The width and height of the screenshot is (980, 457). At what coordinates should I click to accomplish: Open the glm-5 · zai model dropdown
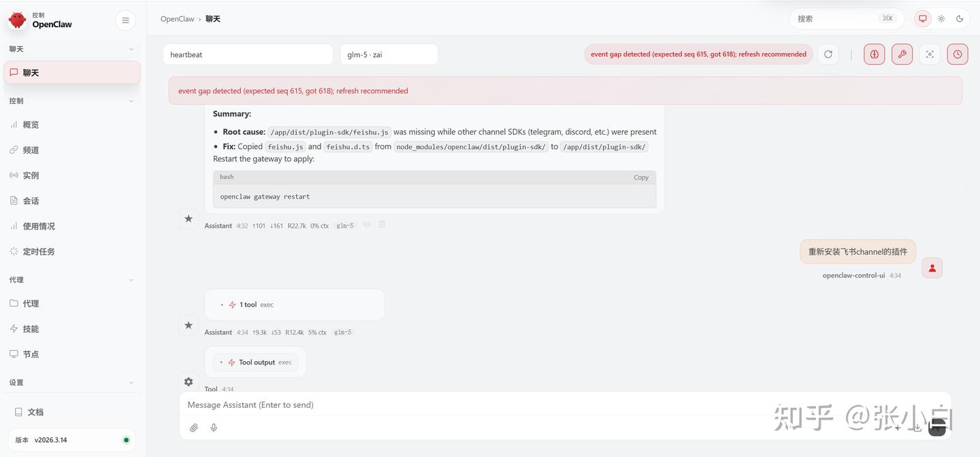point(389,54)
